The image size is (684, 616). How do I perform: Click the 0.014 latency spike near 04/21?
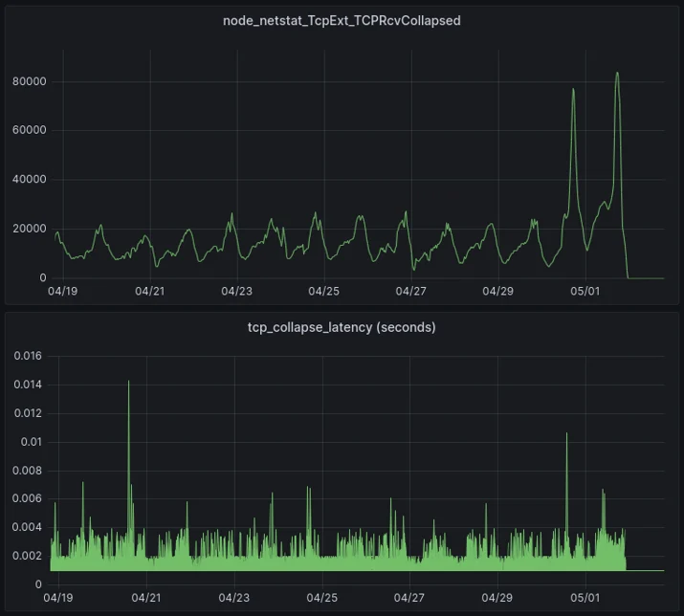(x=128, y=382)
